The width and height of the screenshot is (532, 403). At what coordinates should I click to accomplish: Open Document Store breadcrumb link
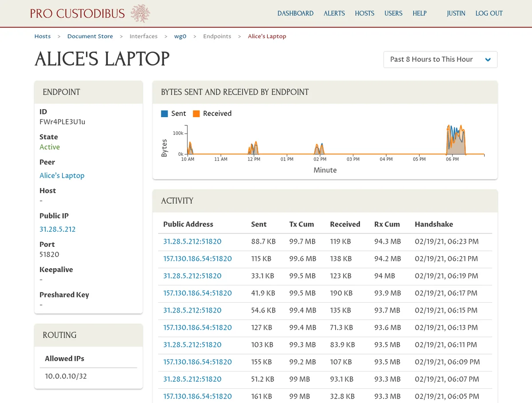(x=90, y=36)
